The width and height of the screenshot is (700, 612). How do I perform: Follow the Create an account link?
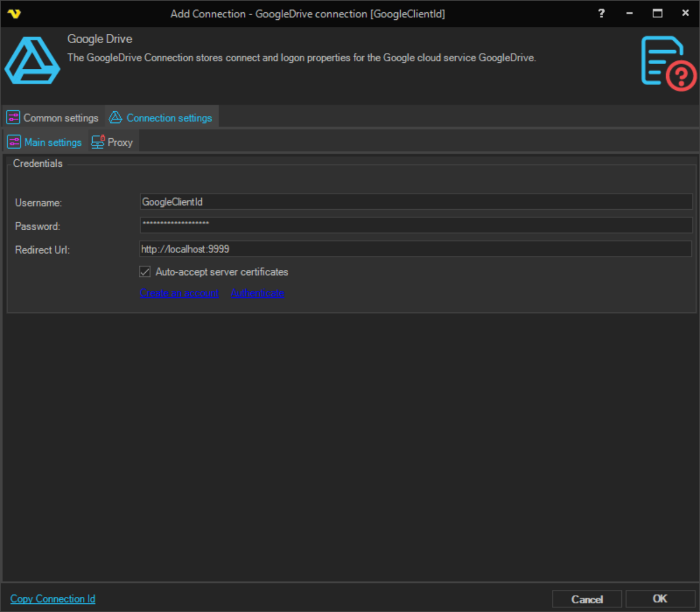pos(180,293)
